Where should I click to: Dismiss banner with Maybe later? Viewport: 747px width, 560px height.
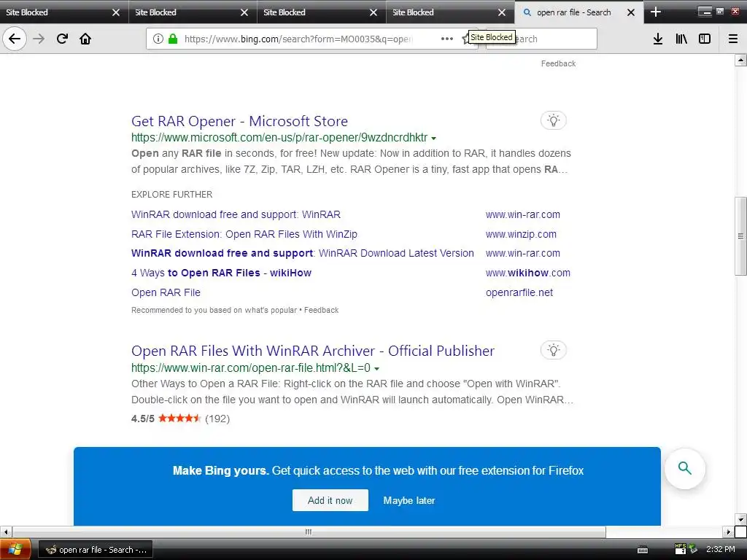409,500
